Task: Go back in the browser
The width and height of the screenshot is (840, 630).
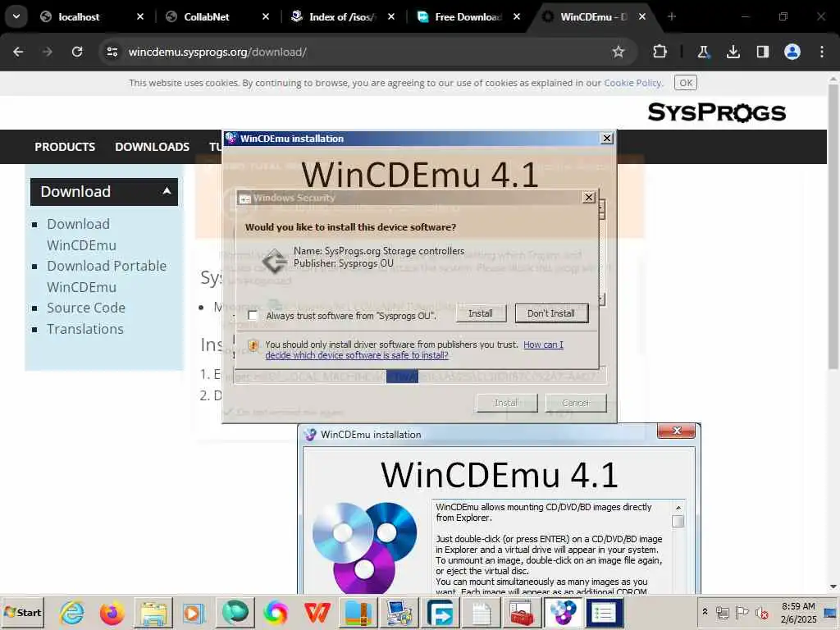Action: 18,52
